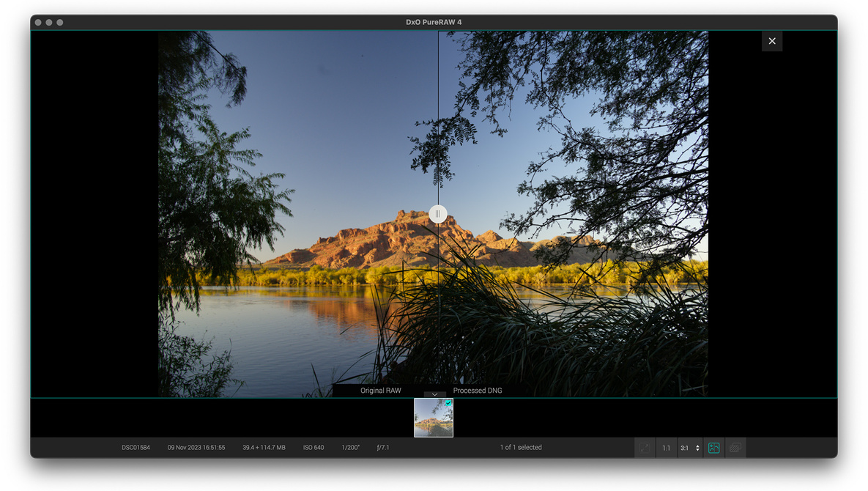Toggle the thumbnail's selection checkmark
Image resolution: width=868 pixels, height=491 pixels.
click(448, 403)
